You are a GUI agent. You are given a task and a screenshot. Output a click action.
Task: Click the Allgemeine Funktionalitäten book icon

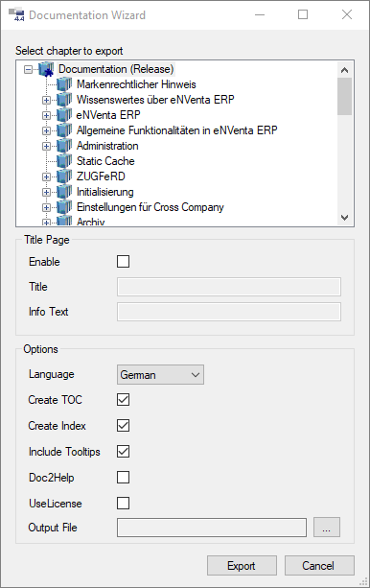tap(64, 130)
